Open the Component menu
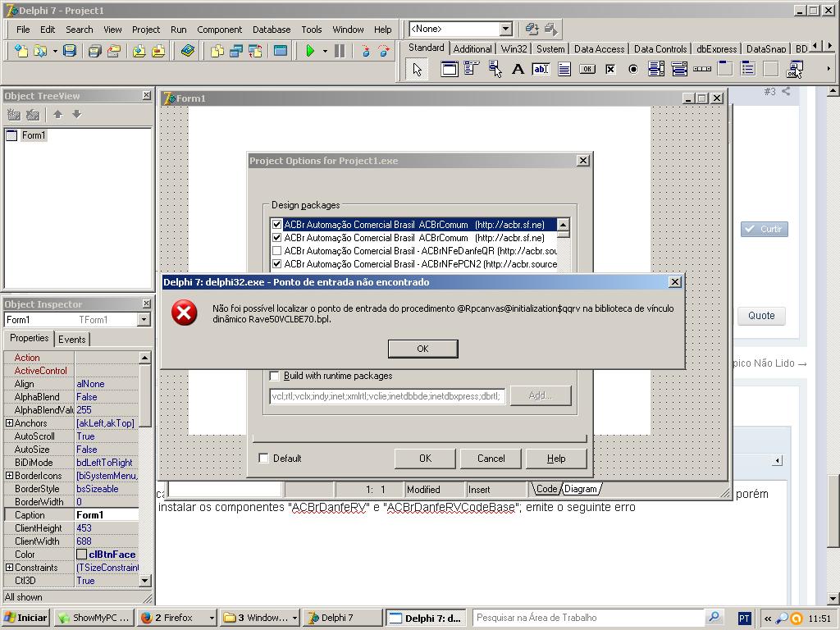This screenshot has width=840, height=630. pos(219,30)
